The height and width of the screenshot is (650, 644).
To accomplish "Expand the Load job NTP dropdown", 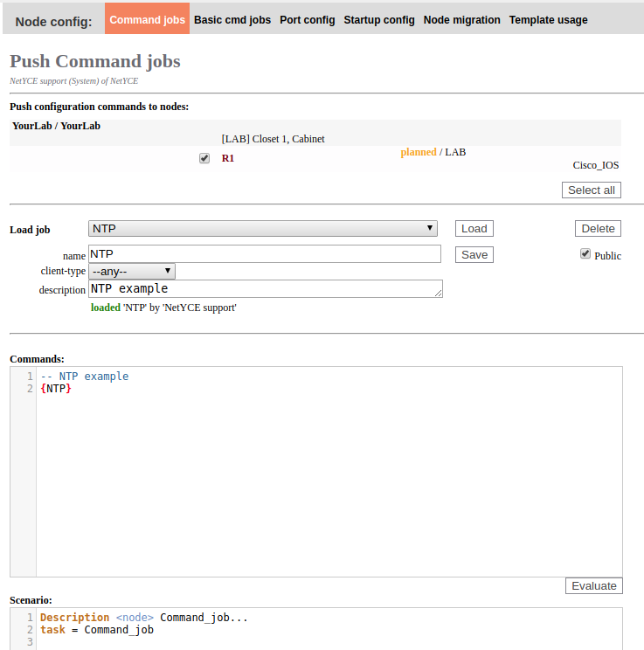I will click(263, 229).
